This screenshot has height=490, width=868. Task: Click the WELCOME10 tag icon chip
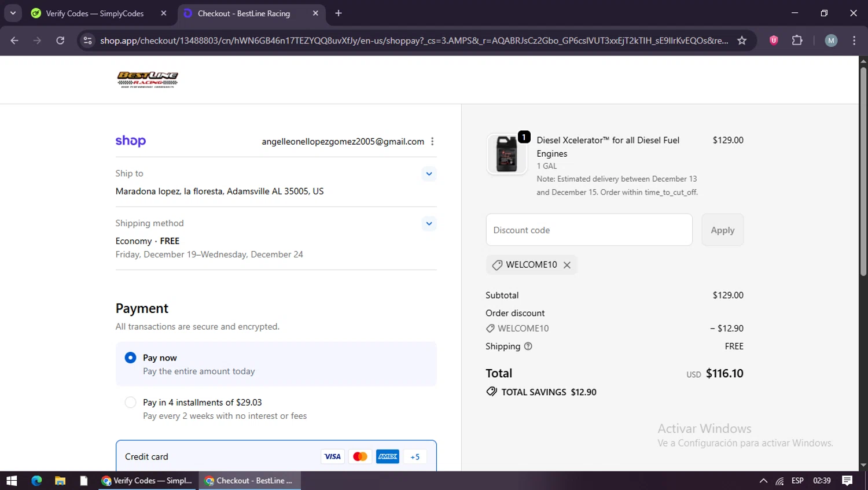click(x=496, y=265)
